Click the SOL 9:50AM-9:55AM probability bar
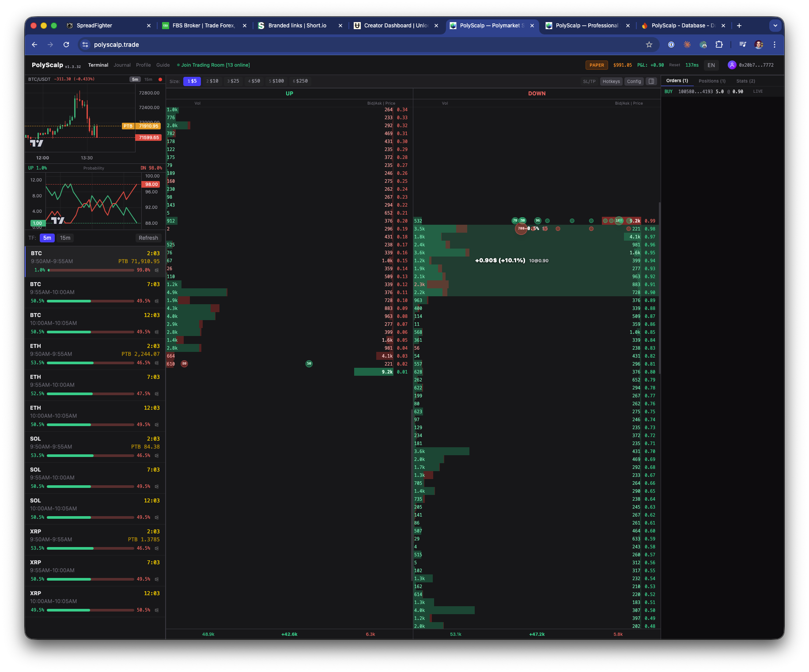Image resolution: width=809 pixels, height=672 pixels. pyautogui.click(x=91, y=456)
